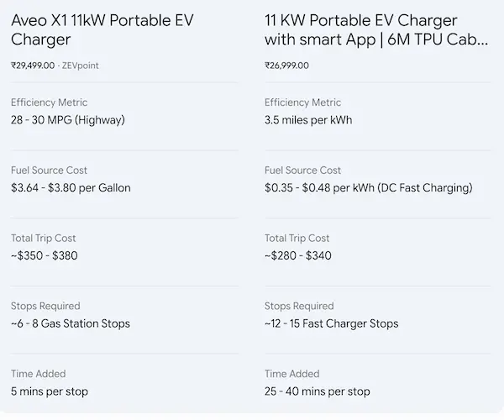This screenshot has height=420, width=504.
Task: Select the DC Fast Charging cost text
Action: point(369,188)
